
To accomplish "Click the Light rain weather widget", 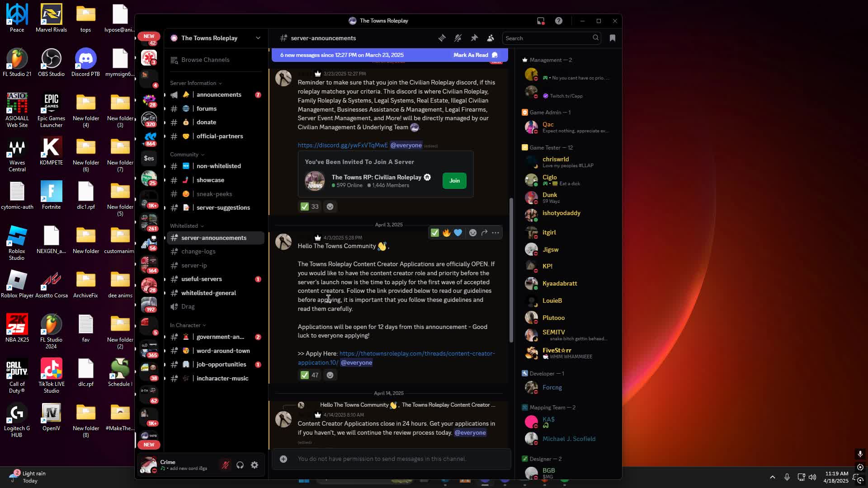I will pyautogui.click(x=28, y=477).
